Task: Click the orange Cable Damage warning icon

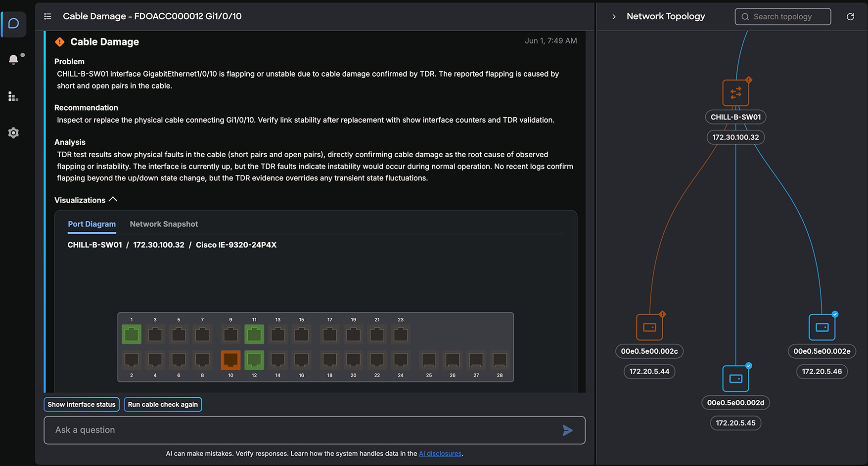Action: point(60,42)
